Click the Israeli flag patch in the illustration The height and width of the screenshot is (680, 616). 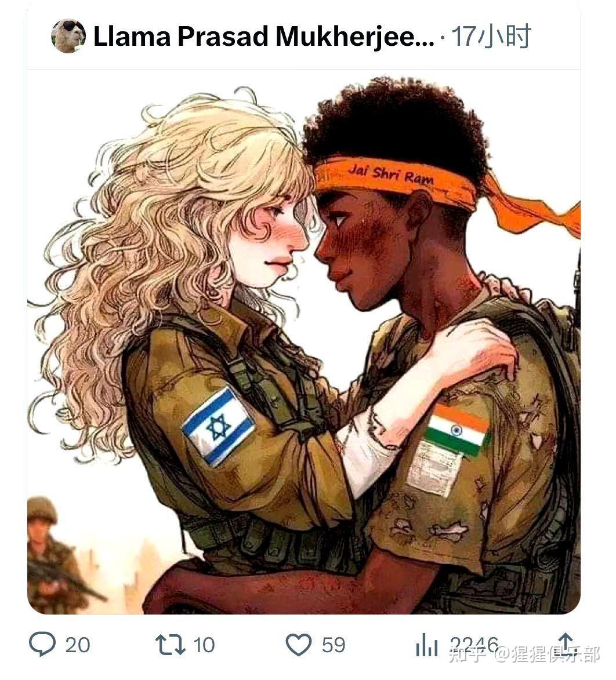[218, 426]
